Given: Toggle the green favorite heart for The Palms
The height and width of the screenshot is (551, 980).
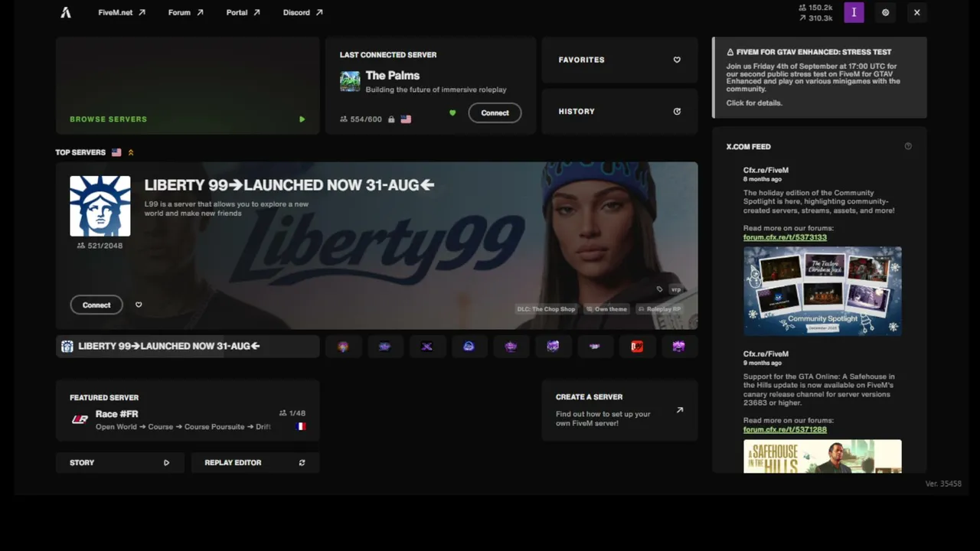Looking at the screenshot, I should pos(452,113).
